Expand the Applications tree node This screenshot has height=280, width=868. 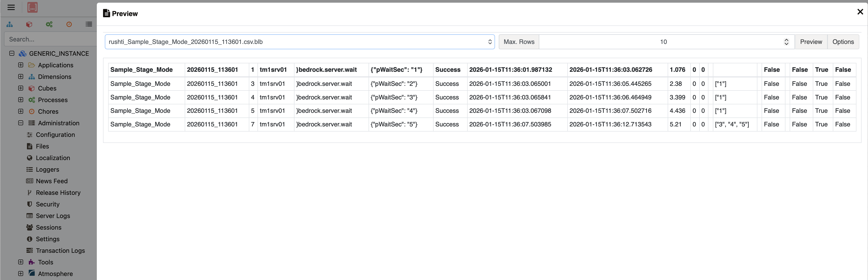[20, 65]
